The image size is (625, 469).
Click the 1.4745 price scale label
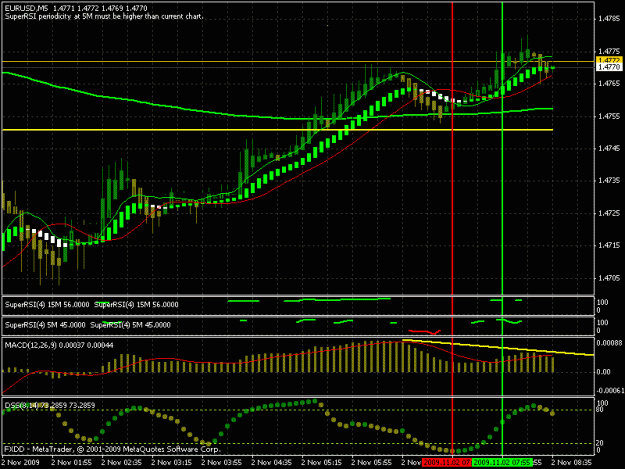pyautogui.click(x=609, y=148)
